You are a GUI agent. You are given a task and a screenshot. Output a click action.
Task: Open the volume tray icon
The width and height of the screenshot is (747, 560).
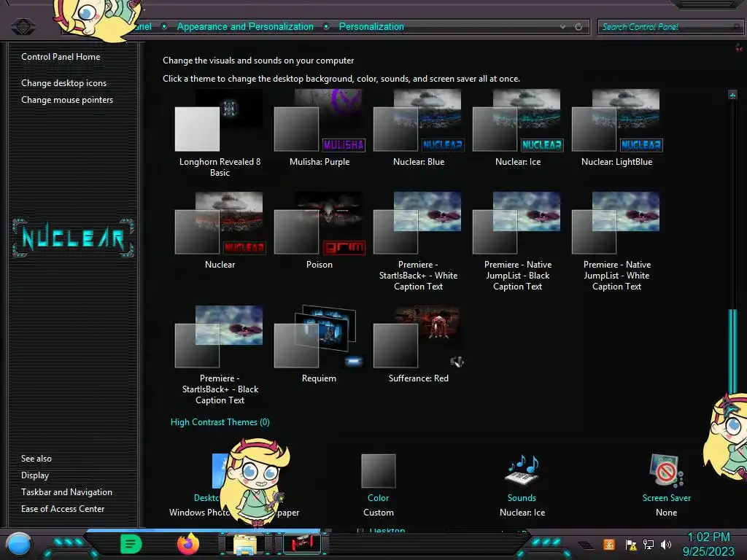[x=666, y=545]
